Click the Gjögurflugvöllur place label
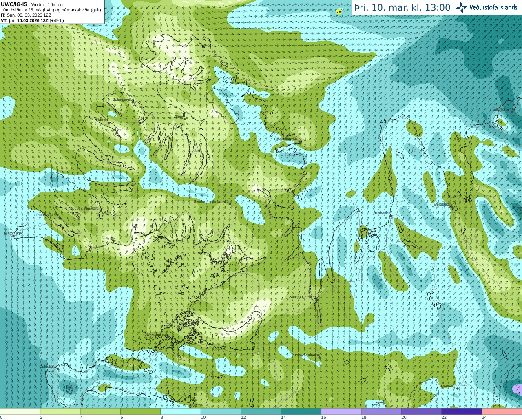The width and height of the screenshot is (522, 420). [287, 139]
